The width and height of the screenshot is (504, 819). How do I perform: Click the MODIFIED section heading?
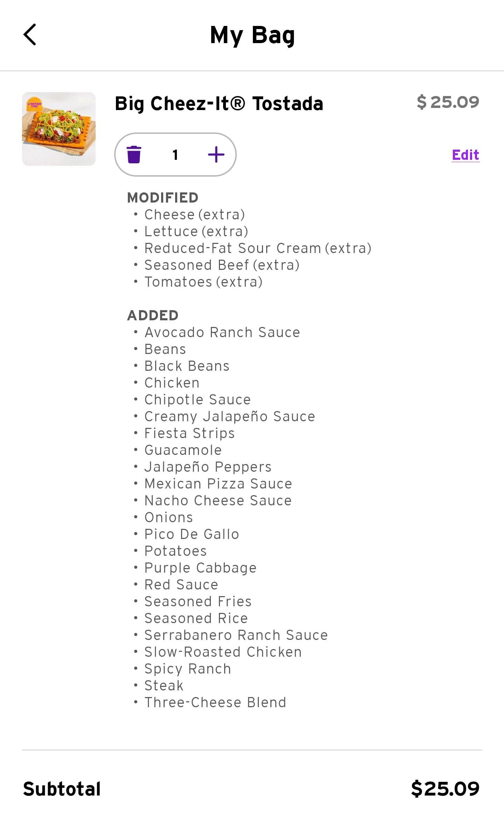click(x=163, y=198)
